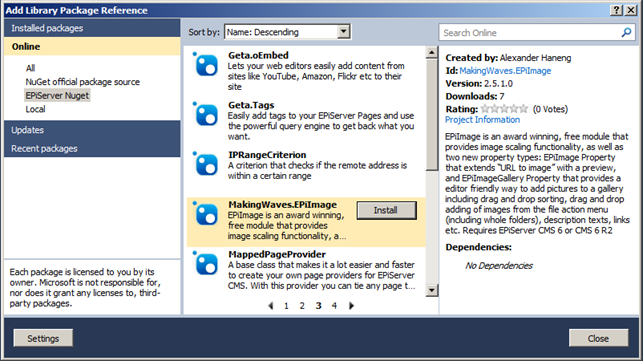The image size is (643, 361).
Task: Open the Updates section
Action: tap(92, 130)
